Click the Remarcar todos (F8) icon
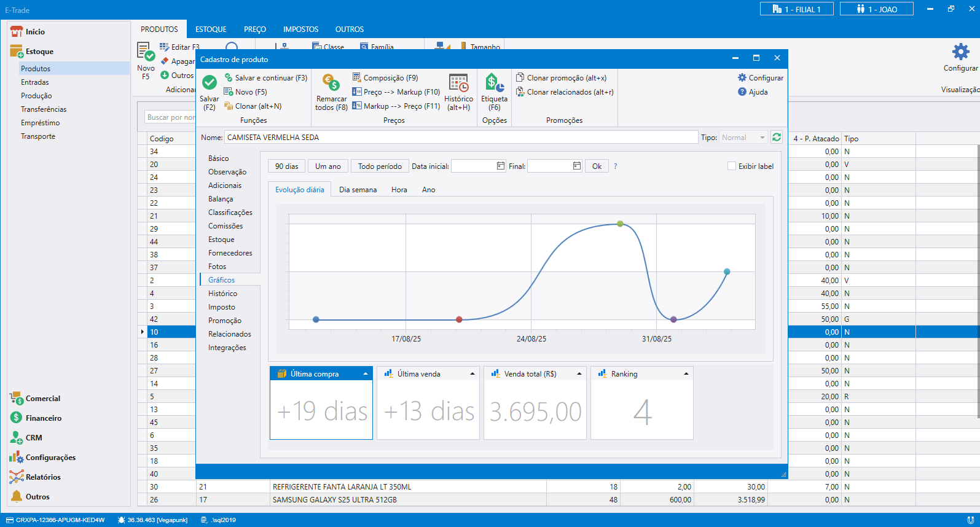The width and height of the screenshot is (980, 527). click(331, 82)
